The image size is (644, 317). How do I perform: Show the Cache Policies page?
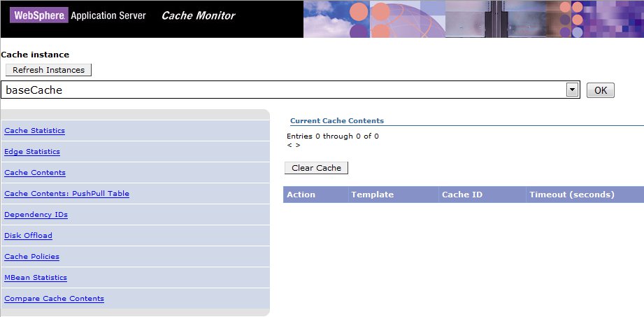32,257
